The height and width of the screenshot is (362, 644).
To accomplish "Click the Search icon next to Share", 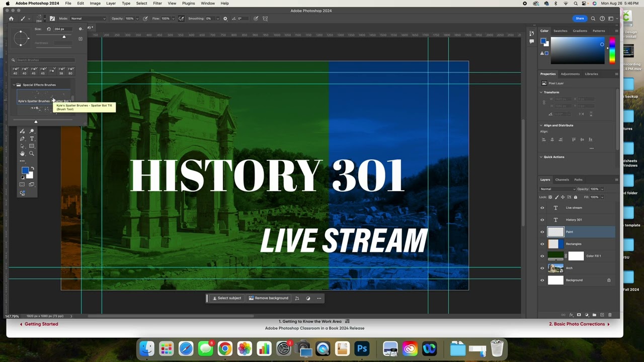I will pyautogui.click(x=593, y=19).
